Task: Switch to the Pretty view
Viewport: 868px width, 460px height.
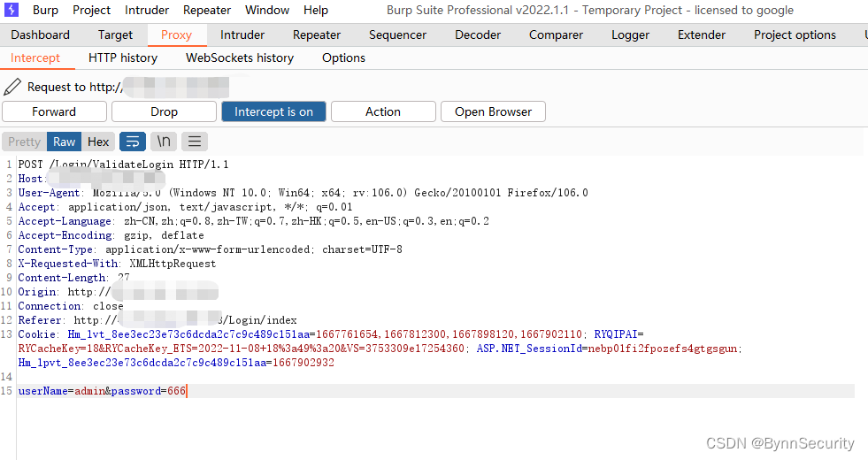Action: (25, 142)
